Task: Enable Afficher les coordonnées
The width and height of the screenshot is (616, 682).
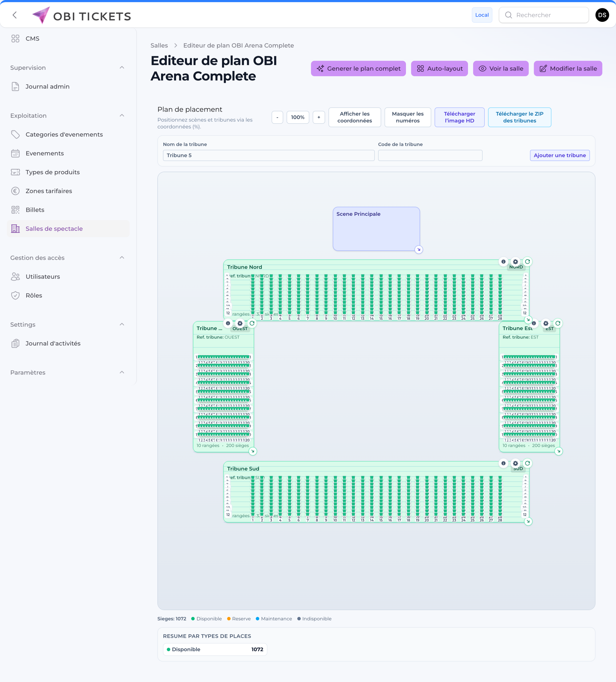Action: [x=354, y=117]
